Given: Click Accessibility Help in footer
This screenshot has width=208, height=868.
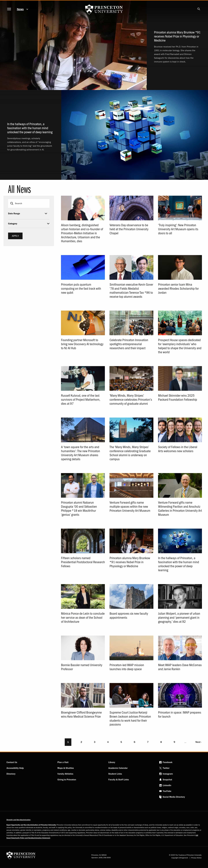Looking at the screenshot, I should click(x=15, y=768).
